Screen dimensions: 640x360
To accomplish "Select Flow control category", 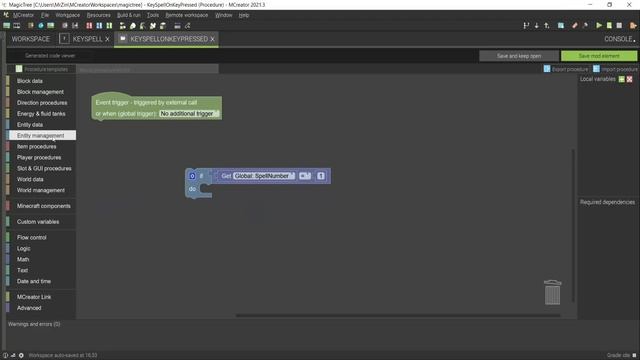I will 41,237.
